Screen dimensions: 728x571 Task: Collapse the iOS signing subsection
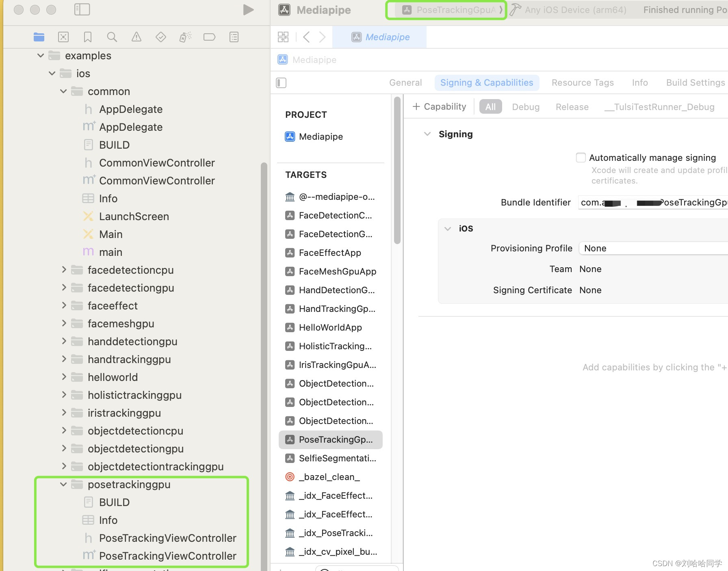click(448, 229)
